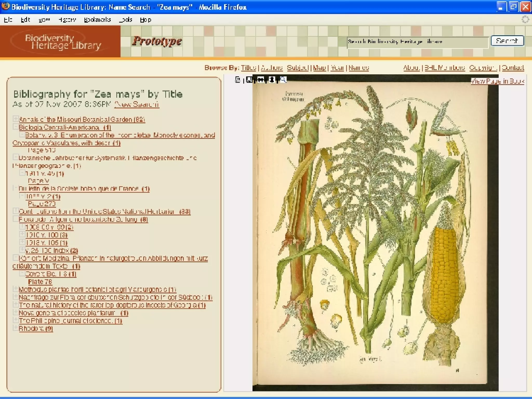Click the magnifier zoom icon

283,80
